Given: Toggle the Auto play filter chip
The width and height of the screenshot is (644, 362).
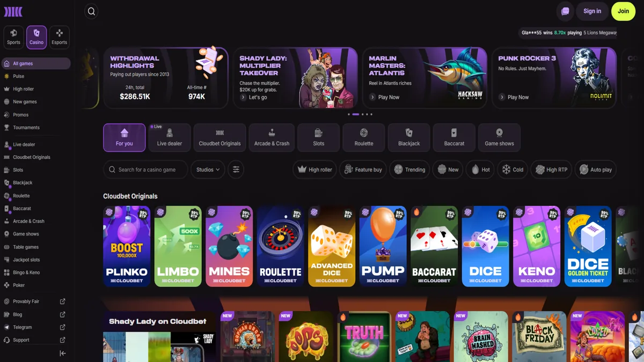Looking at the screenshot, I should coord(596,169).
